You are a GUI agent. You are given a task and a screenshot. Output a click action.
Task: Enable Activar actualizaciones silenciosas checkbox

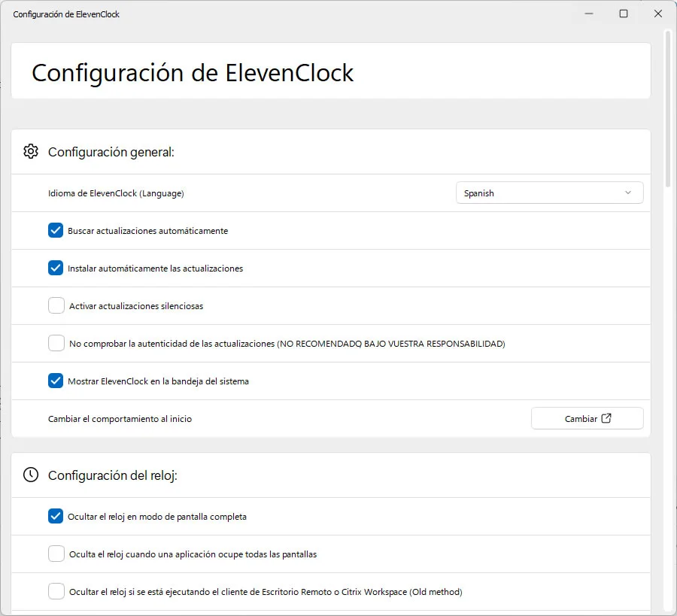coord(56,305)
